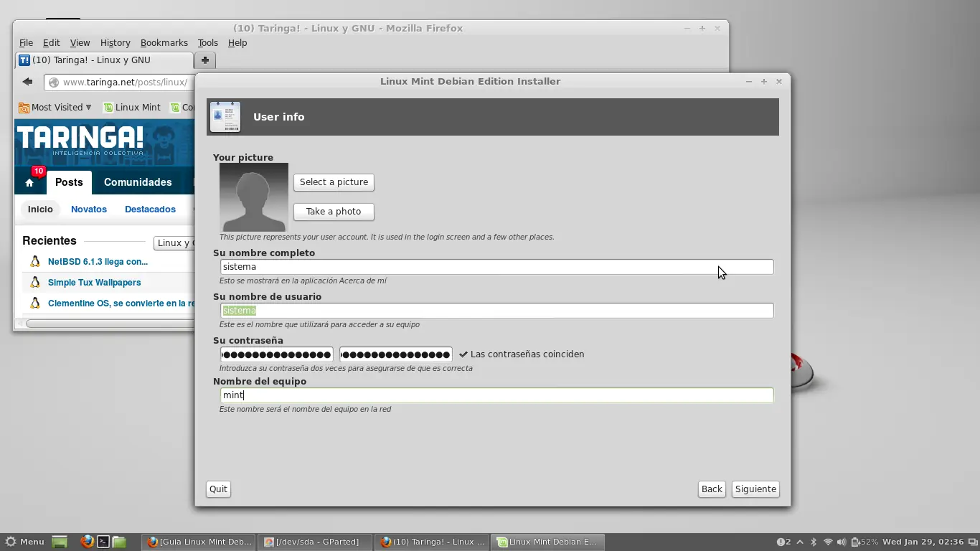
Task: Open the Bookmarks menu in Firefox
Action: point(164,43)
